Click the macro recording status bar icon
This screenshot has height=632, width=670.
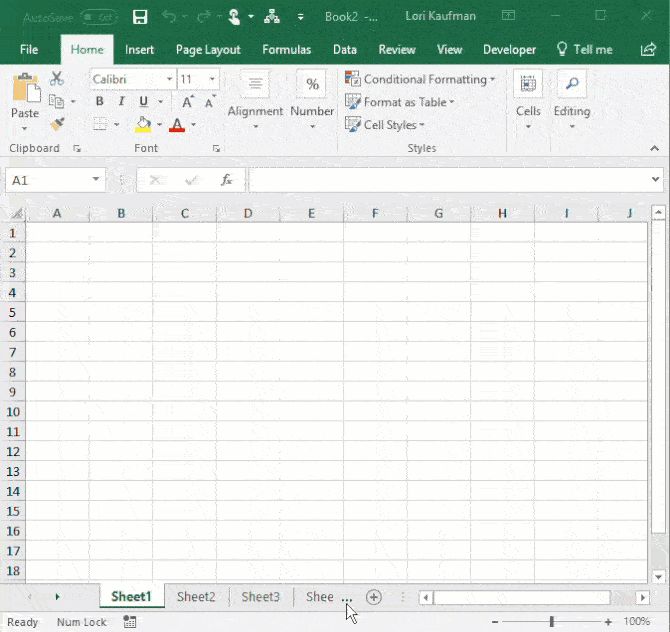(x=130, y=622)
